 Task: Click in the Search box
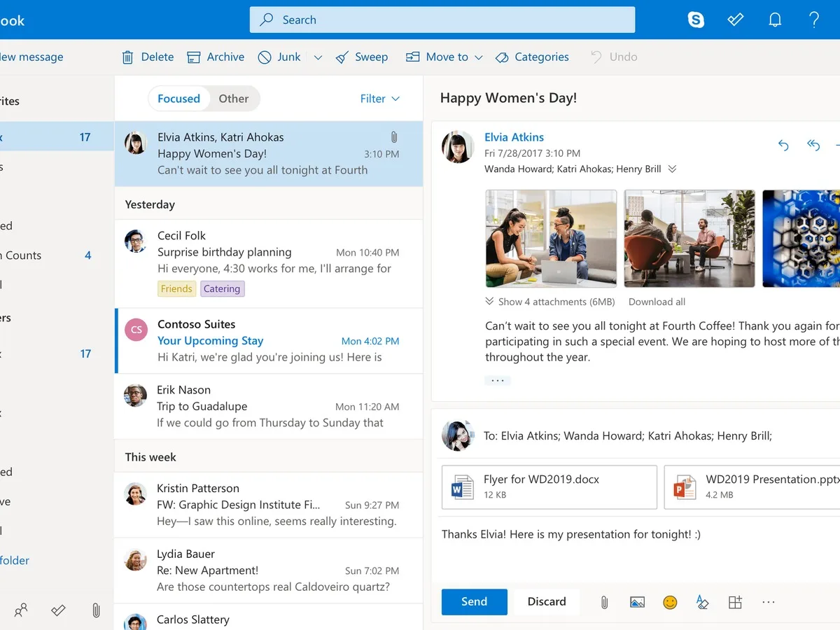442,20
